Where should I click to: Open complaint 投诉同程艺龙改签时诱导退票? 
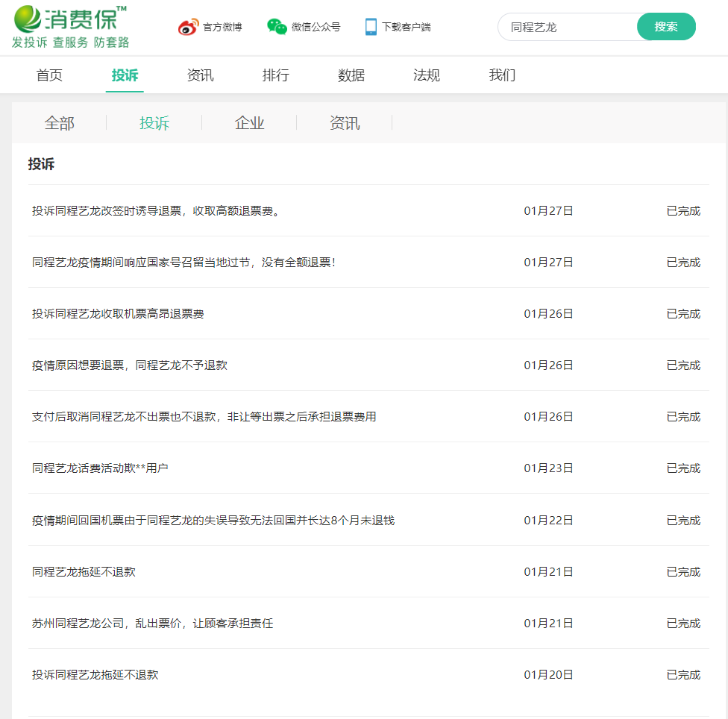(x=157, y=211)
